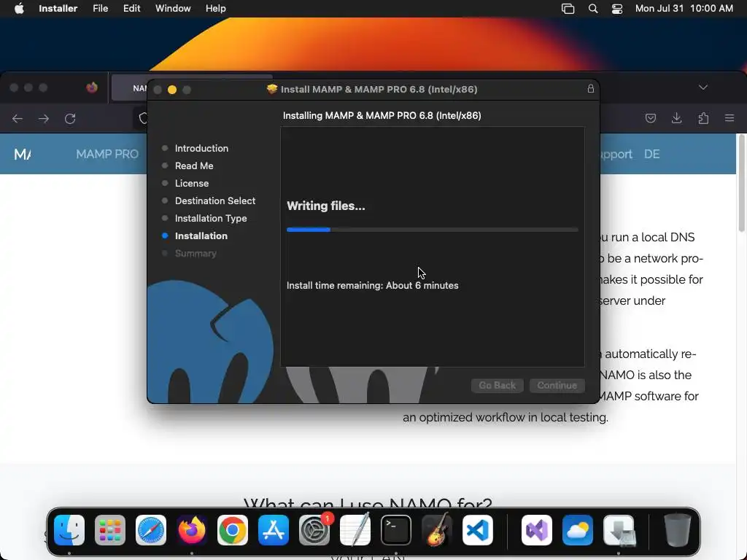This screenshot has width=747, height=560.
Task: Open Control Center in menu bar
Action: pyautogui.click(x=617, y=9)
